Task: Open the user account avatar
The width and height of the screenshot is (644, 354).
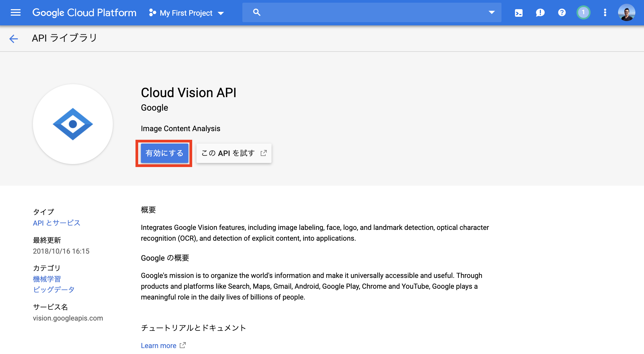Action: click(x=626, y=12)
